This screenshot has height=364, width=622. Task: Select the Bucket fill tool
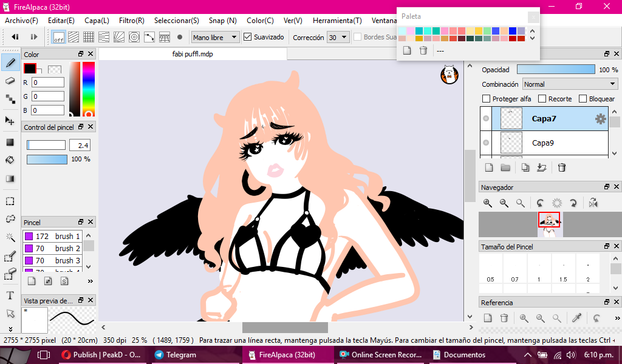point(10,160)
